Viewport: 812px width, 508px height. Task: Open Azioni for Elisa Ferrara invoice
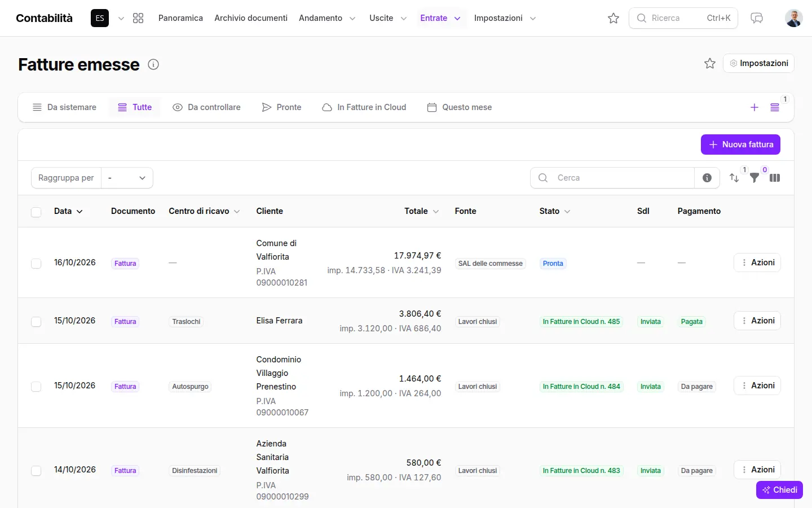[757, 321]
